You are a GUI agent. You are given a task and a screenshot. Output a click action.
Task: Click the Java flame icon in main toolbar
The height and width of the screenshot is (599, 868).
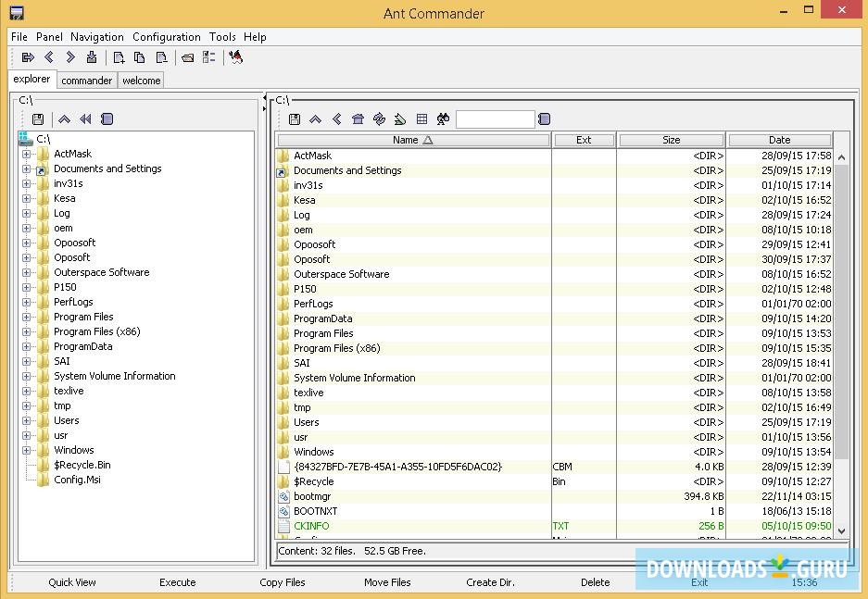click(x=235, y=57)
